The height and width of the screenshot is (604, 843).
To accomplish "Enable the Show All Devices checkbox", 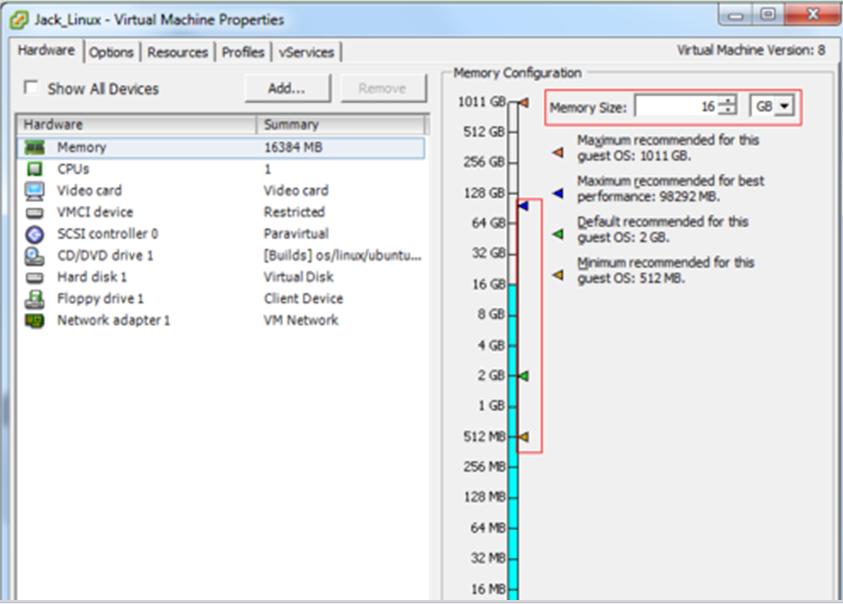I will [x=31, y=88].
